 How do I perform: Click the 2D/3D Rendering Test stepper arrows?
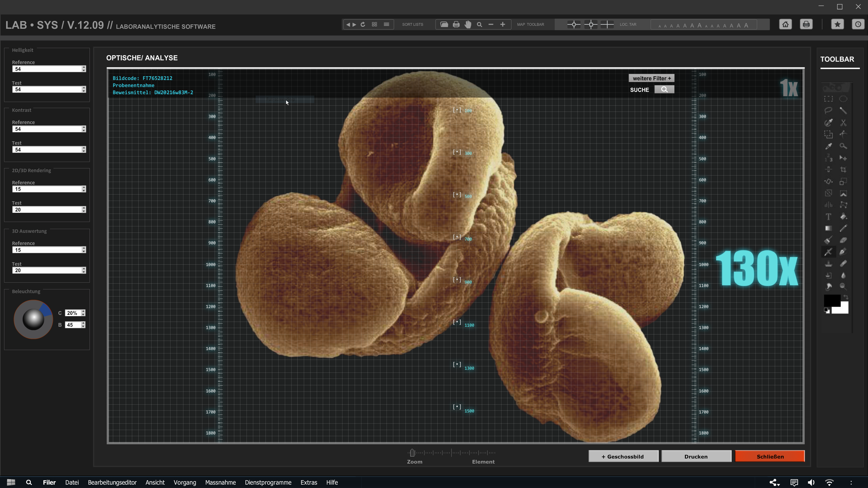(x=84, y=210)
